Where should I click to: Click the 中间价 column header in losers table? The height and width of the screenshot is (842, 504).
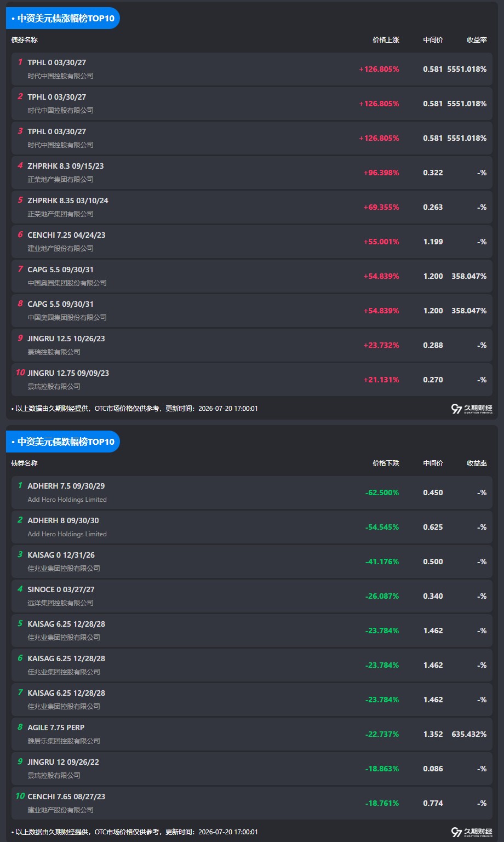[x=433, y=463]
